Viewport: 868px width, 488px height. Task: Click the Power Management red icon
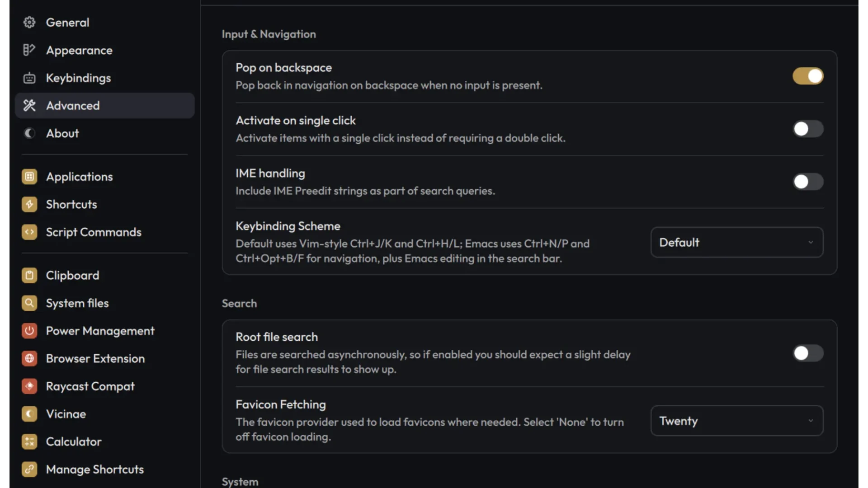(x=29, y=331)
